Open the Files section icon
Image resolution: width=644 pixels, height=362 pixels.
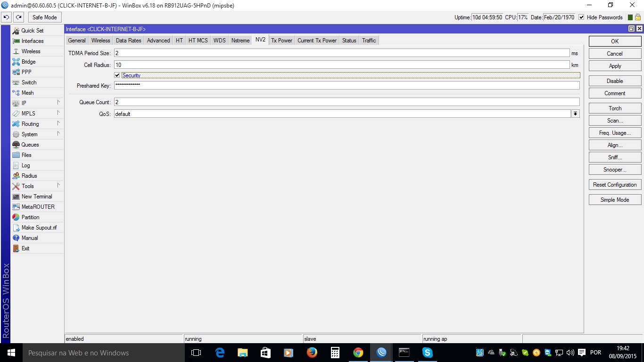16,155
